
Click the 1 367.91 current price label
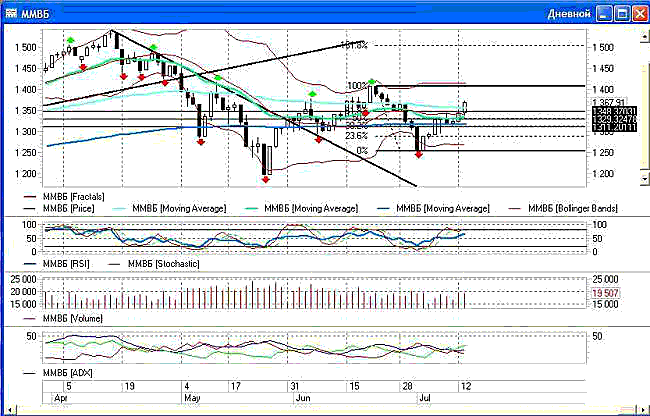pos(609,102)
